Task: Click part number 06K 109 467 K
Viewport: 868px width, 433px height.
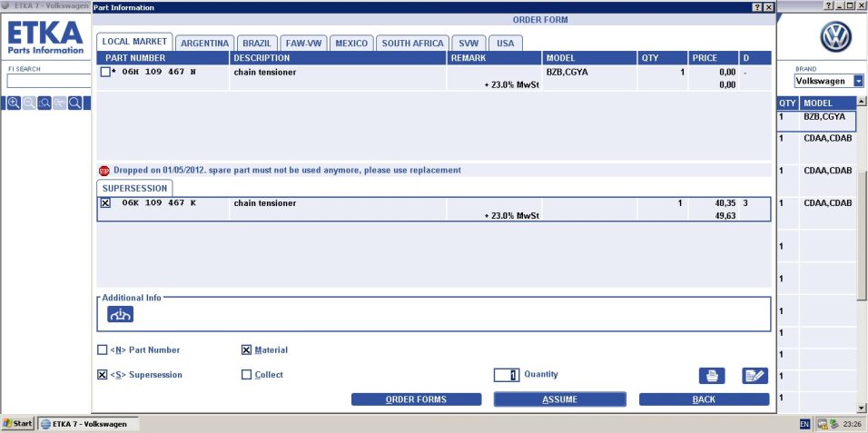Action: [x=159, y=203]
